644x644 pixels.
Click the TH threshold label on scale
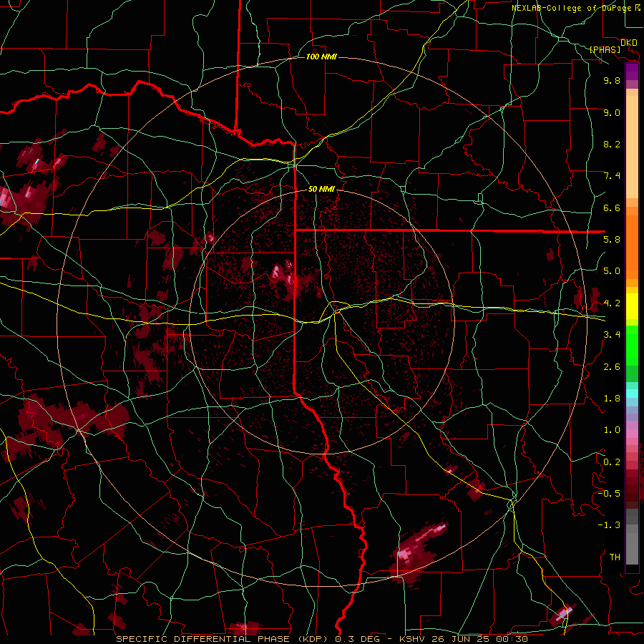click(615, 557)
